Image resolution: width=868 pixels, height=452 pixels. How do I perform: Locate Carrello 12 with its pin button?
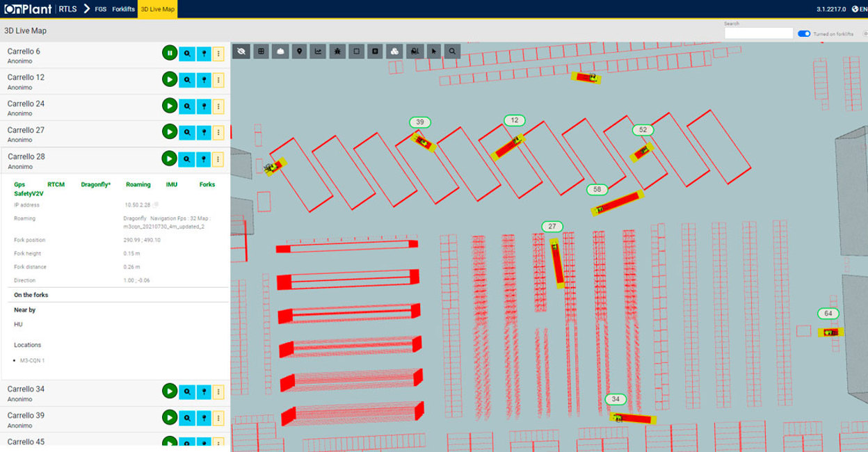click(204, 79)
